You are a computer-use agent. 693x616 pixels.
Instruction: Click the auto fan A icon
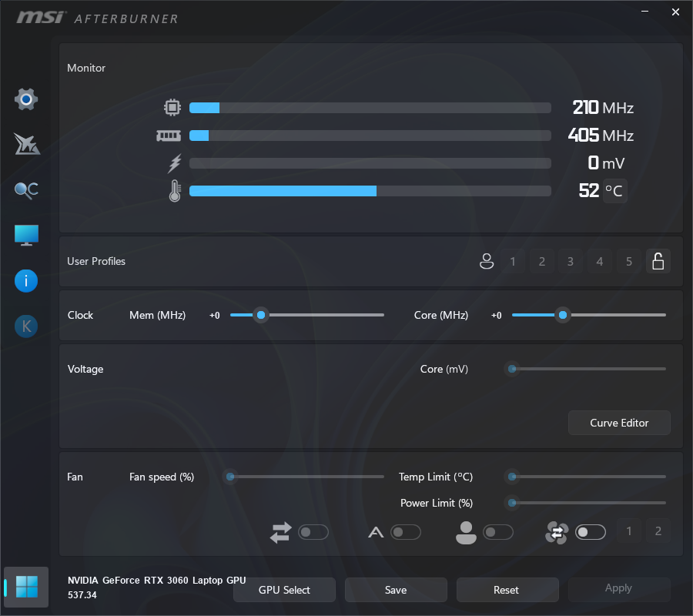click(x=376, y=532)
